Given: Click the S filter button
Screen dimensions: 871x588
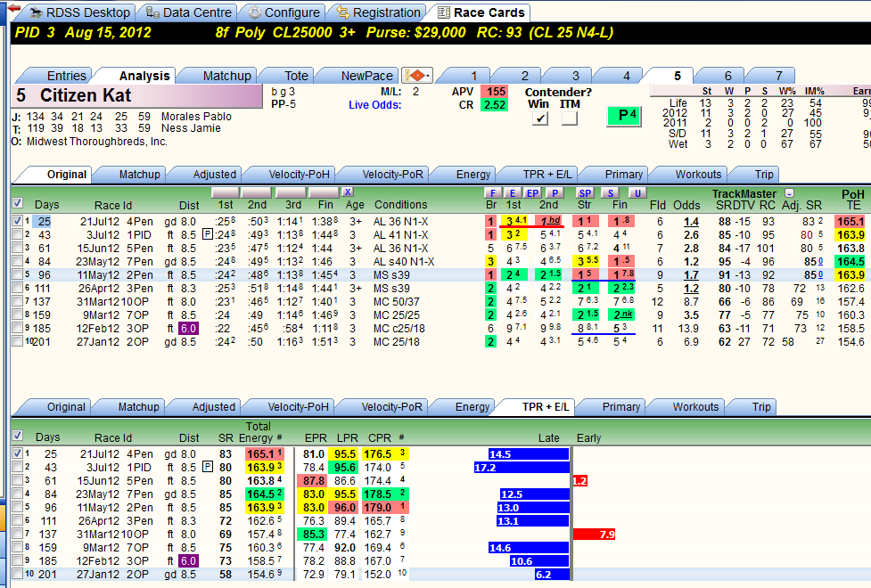Looking at the screenshot, I should [611, 192].
